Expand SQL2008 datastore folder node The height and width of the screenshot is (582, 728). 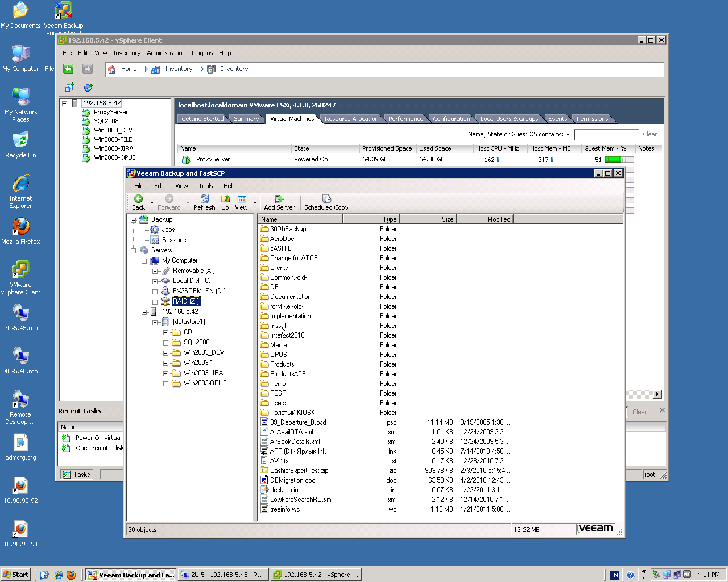coord(166,343)
